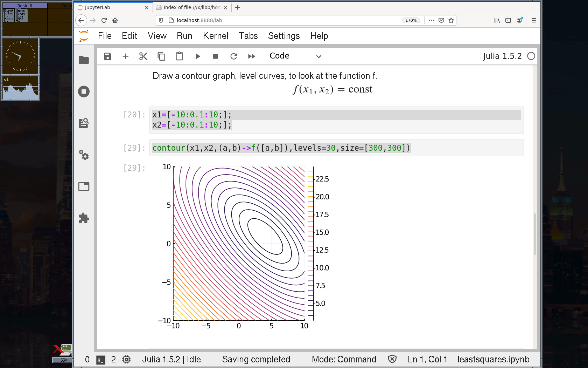Show running terminals and kernels panel
Screen dimensions: 588x368
84,92
